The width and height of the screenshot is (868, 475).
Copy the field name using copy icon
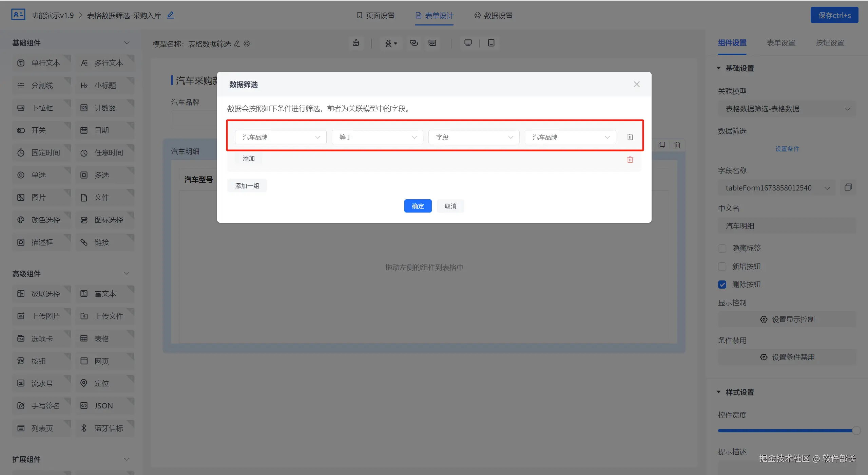pyautogui.click(x=848, y=187)
